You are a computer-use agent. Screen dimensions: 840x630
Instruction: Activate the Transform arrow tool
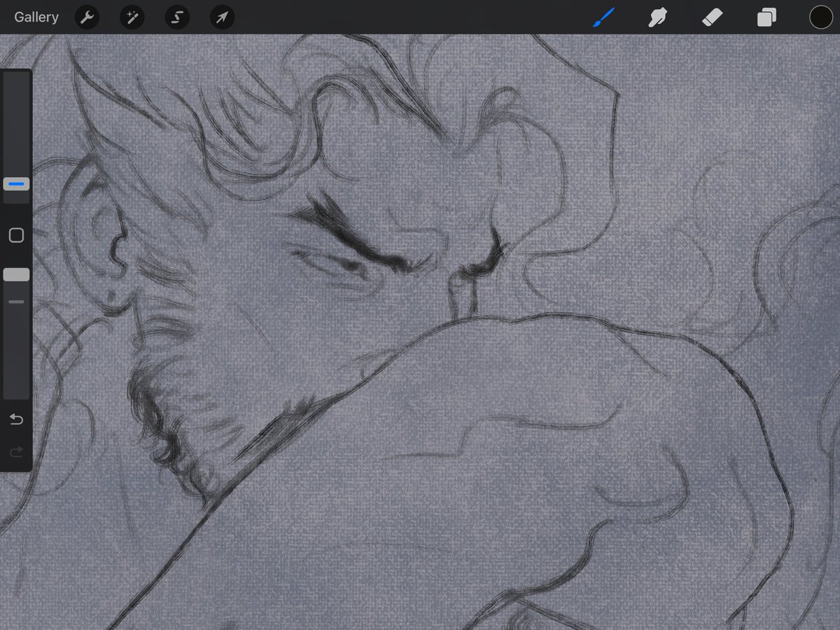click(x=222, y=17)
